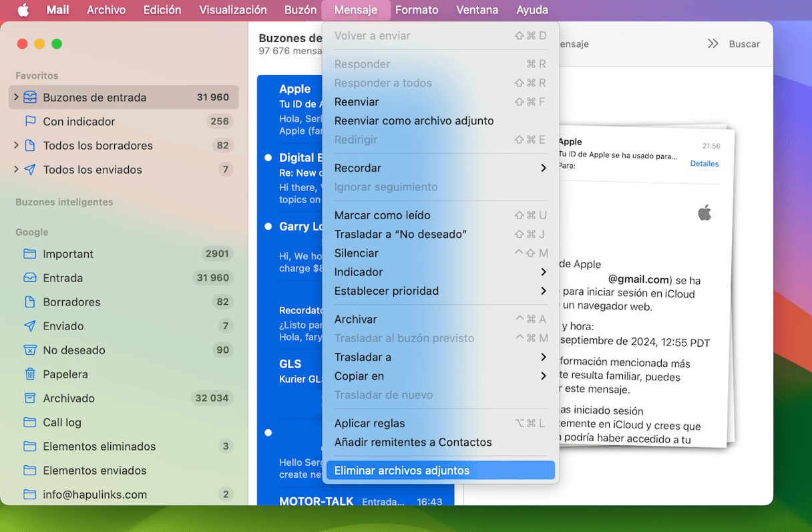Close the open Mensaje menu
Image resolution: width=812 pixels, height=532 pixels.
click(x=356, y=10)
